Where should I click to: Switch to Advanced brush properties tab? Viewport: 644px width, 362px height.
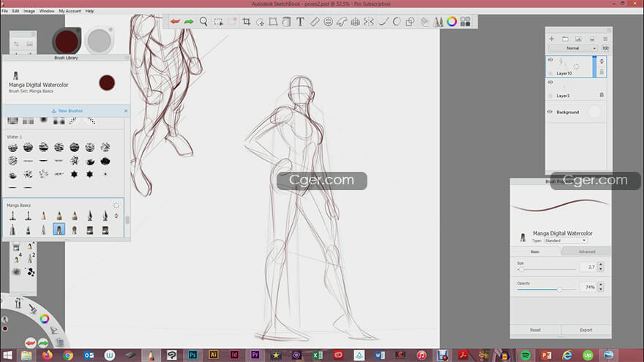(586, 252)
